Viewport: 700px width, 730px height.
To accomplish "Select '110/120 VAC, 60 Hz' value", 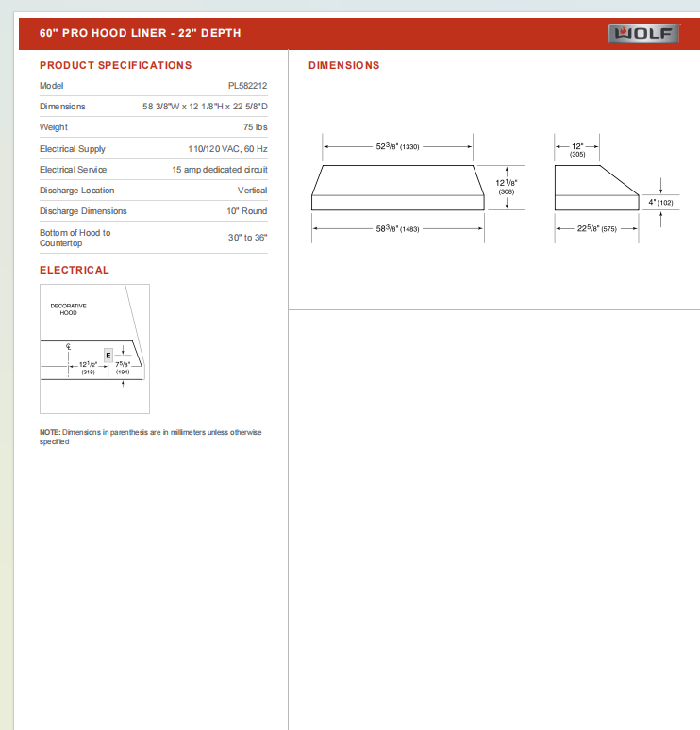I will click(227, 149).
